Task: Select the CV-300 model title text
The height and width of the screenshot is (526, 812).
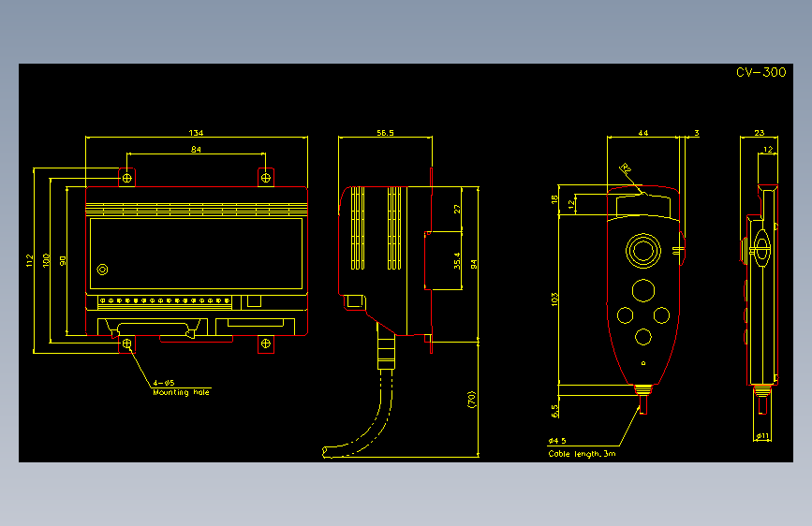Action: pyautogui.click(x=760, y=72)
